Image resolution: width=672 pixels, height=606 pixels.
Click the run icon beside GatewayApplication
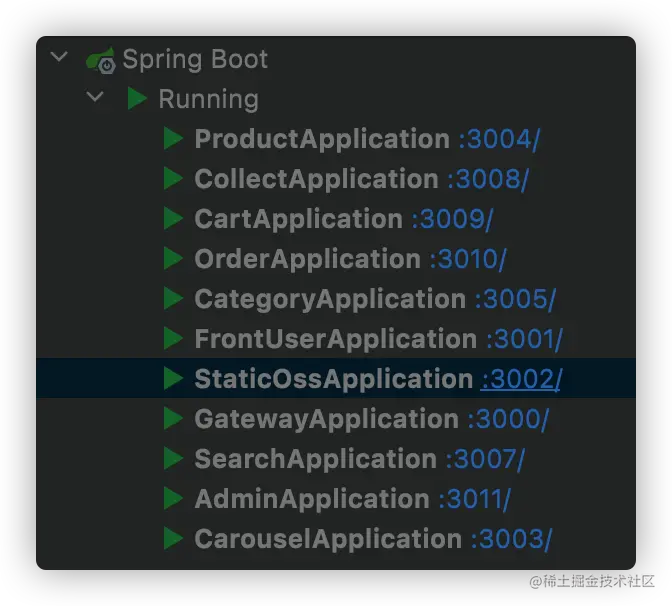point(173,418)
